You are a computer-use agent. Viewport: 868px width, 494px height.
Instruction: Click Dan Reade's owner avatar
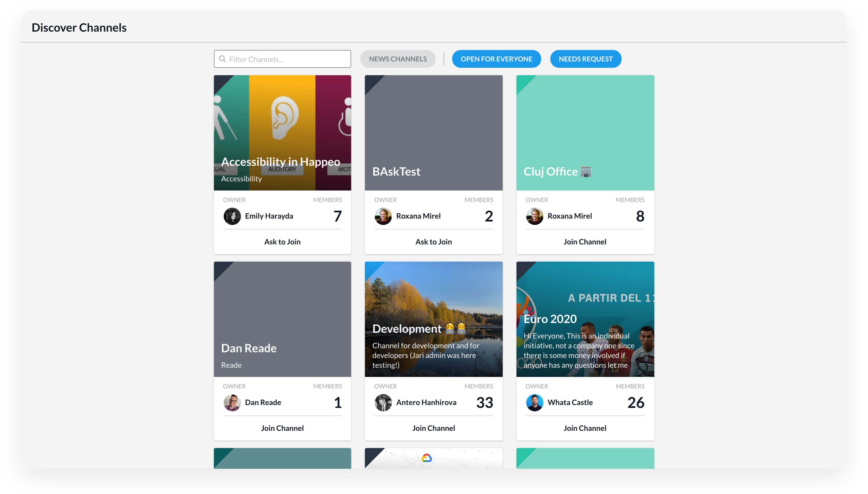tap(232, 402)
